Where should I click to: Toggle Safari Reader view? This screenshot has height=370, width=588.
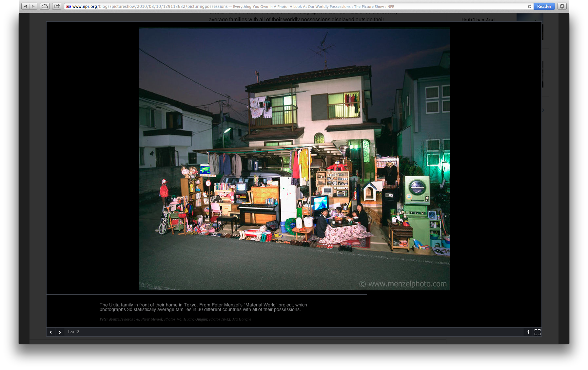(x=544, y=7)
